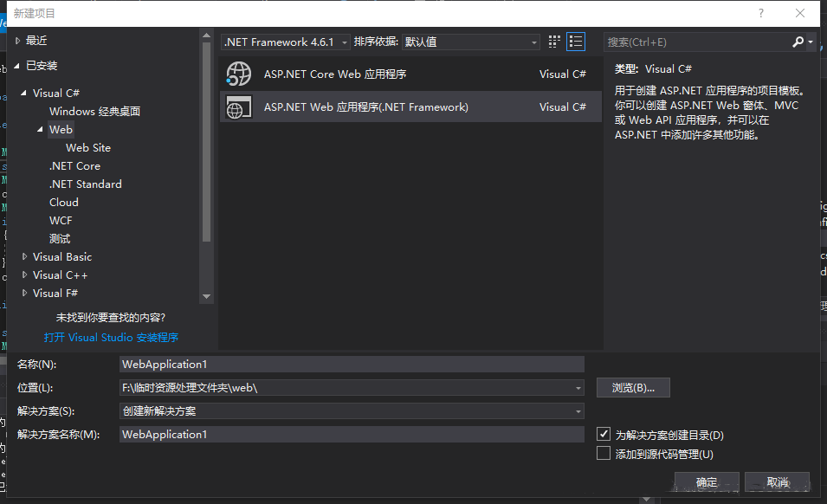This screenshot has width=827, height=504.
Task: Close the 新建项目 dialog
Action: coord(799,13)
